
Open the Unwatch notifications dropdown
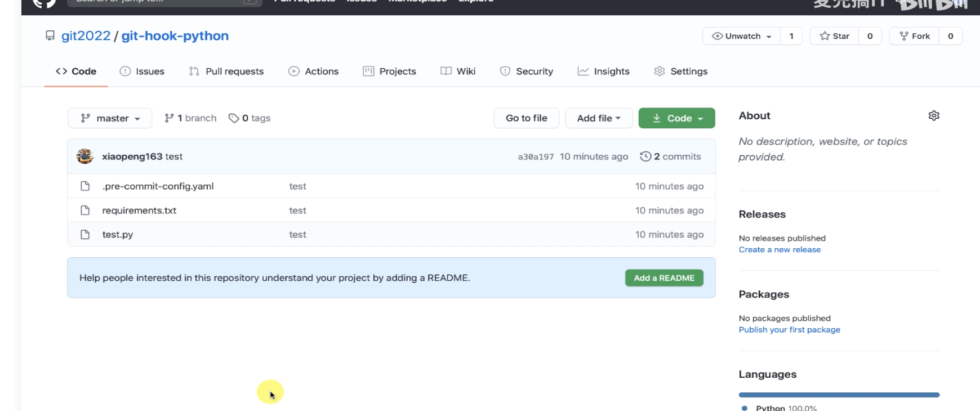pyautogui.click(x=742, y=36)
